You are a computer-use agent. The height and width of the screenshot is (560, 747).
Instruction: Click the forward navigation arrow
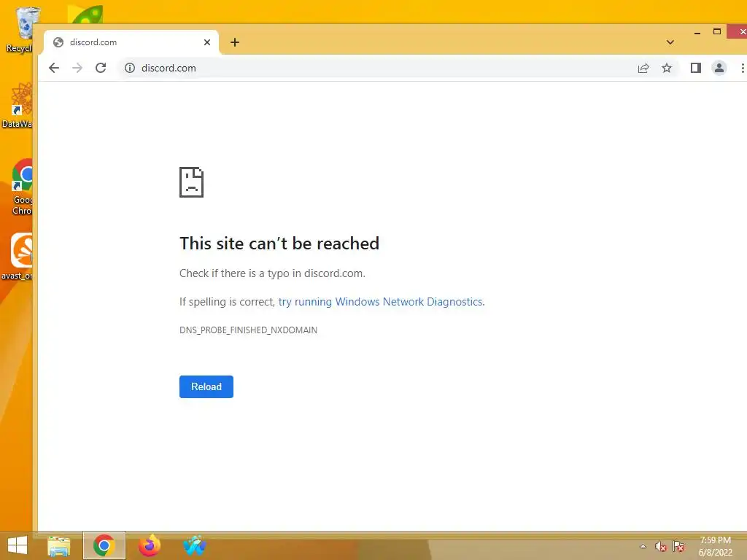[77, 68]
